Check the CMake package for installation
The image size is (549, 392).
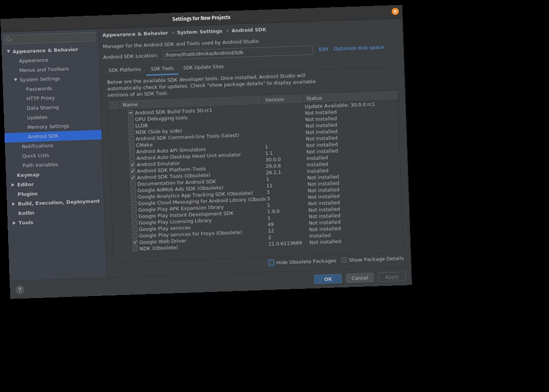tap(131, 145)
